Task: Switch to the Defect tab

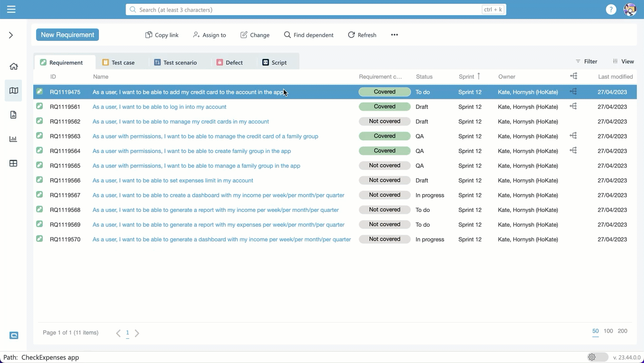Action: point(230,62)
